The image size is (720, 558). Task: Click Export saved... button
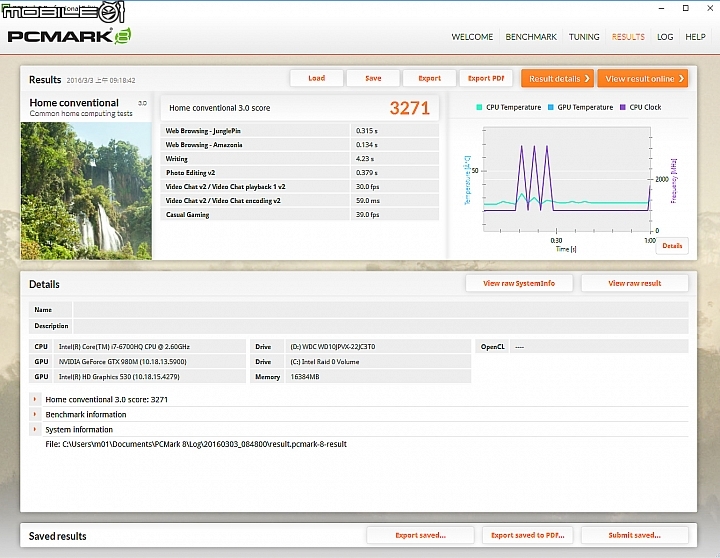pyautogui.click(x=420, y=535)
